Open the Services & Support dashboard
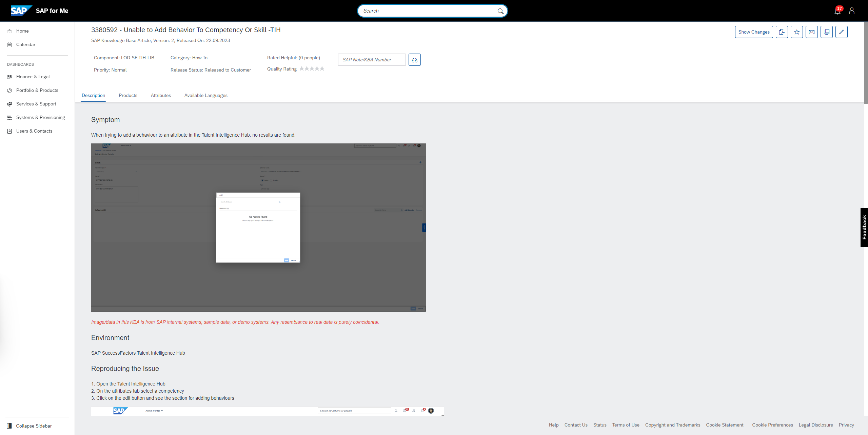The width and height of the screenshot is (868, 435). tap(36, 104)
